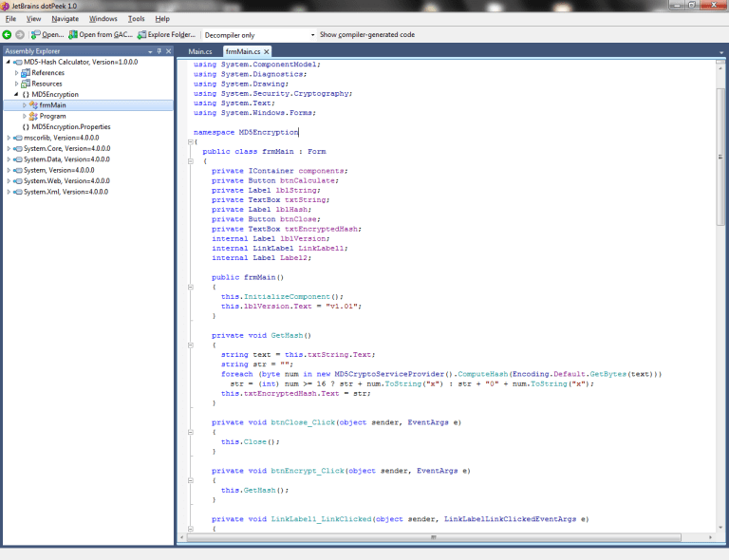Toggle Show compiler-generated code
Viewport: 729px width, 560px height.
click(367, 34)
